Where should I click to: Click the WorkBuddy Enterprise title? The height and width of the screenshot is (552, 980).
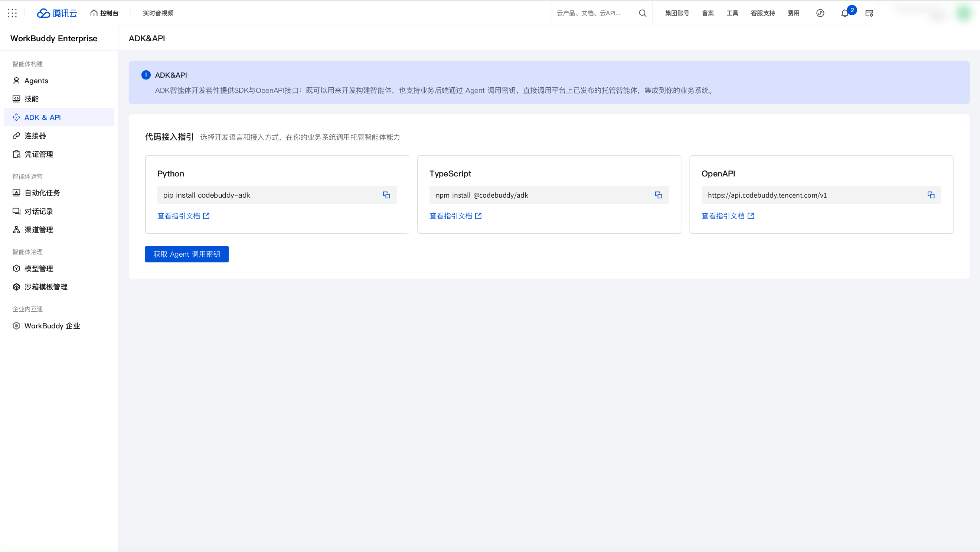pos(54,39)
